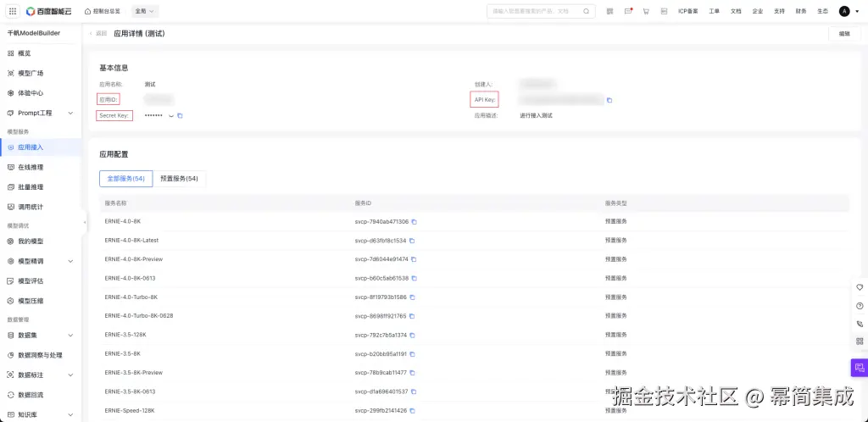
Task: Open 批量推理 in the sidebar
Action: point(31,187)
